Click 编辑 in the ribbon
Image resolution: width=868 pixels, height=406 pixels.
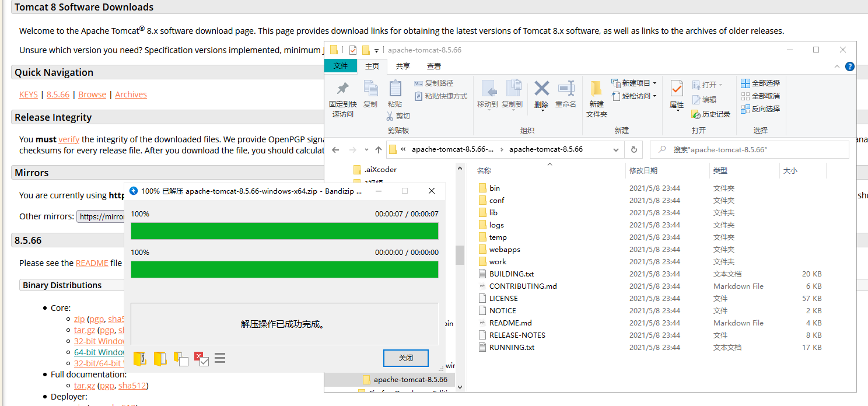click(705, 100)
